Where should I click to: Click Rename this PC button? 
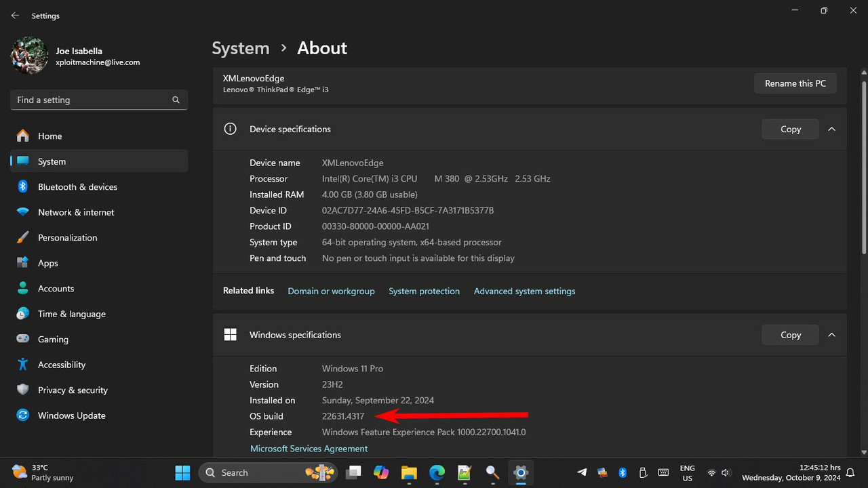click(x=795, y=83)
